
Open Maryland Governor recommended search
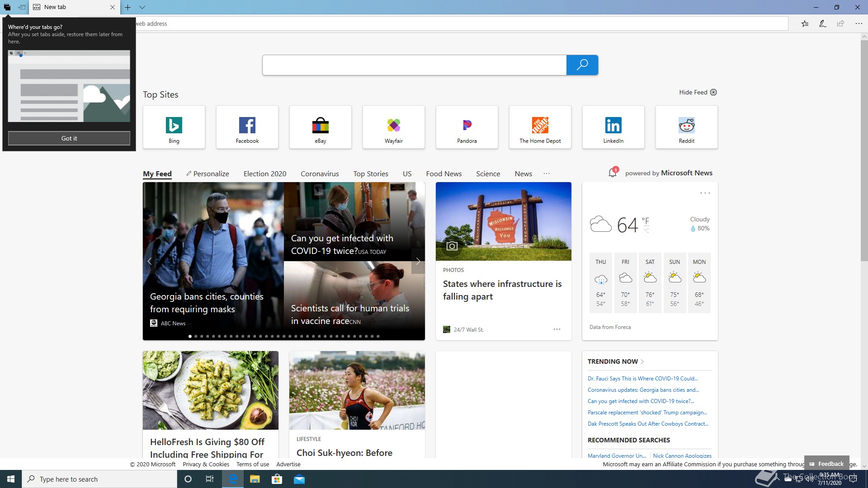pyautogui.click(x=617, y=455)
